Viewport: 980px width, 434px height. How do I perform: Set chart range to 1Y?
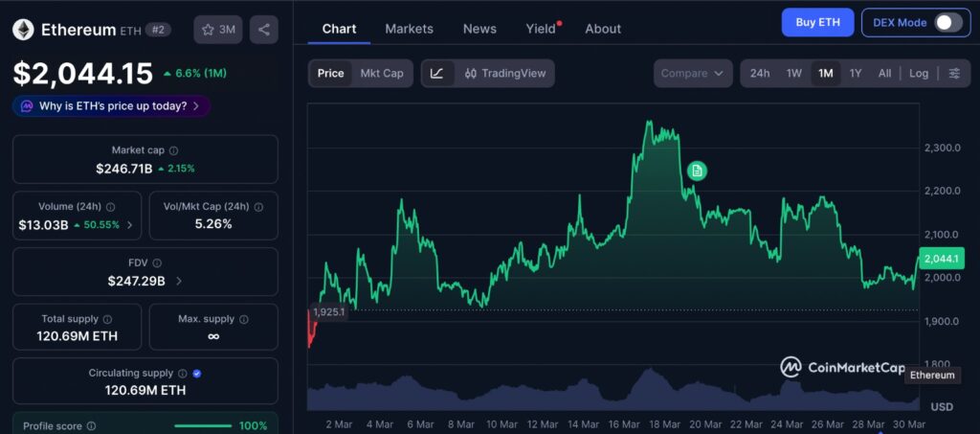[856, 73]
